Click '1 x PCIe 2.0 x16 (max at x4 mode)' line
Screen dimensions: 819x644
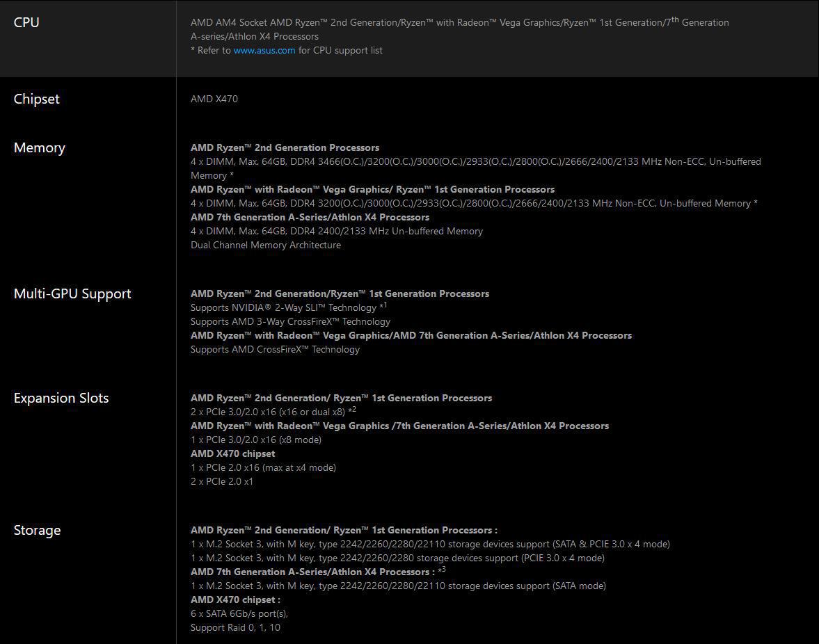(x=263, y=468)
